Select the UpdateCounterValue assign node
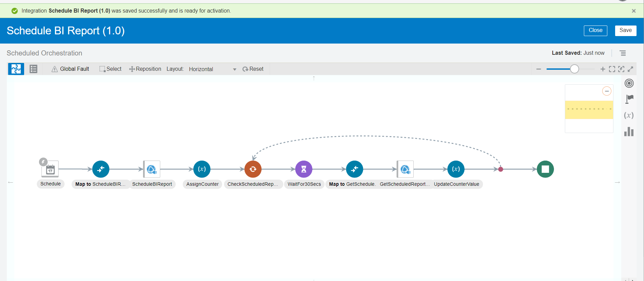 point(456,169)
